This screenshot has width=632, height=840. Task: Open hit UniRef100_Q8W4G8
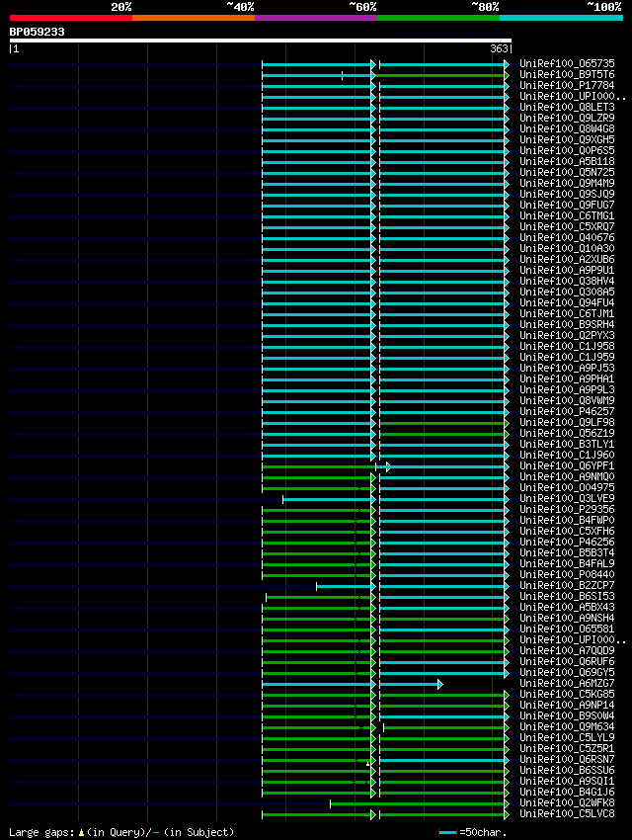pyautogui.click(x=567, y=129)
